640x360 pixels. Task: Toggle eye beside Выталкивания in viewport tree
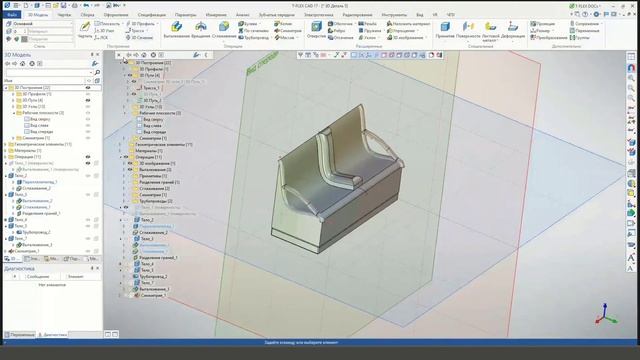130,169
